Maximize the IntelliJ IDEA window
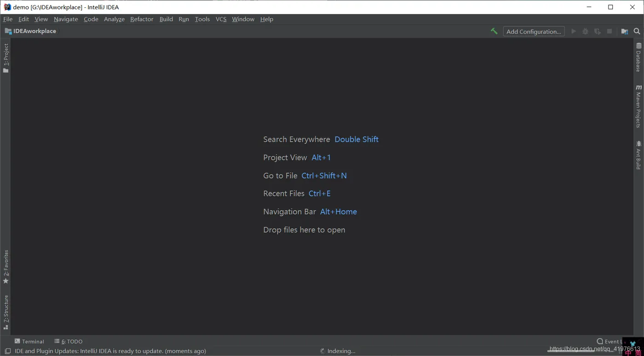 click(610, 7)
